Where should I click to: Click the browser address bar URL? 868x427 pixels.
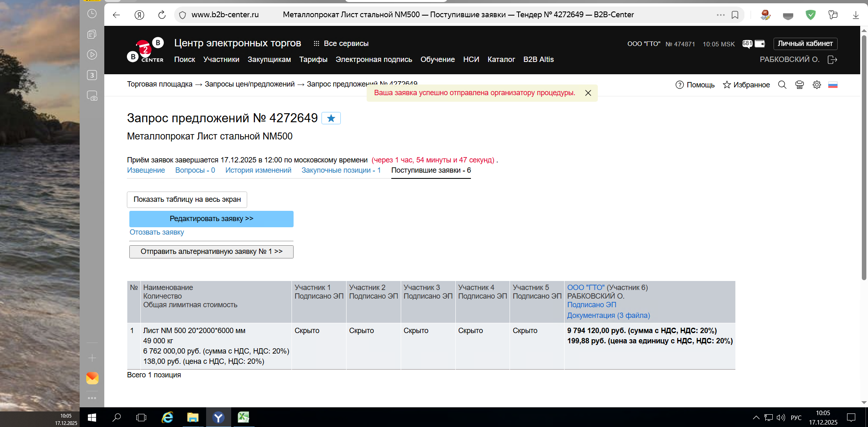[x=225, y=15]
